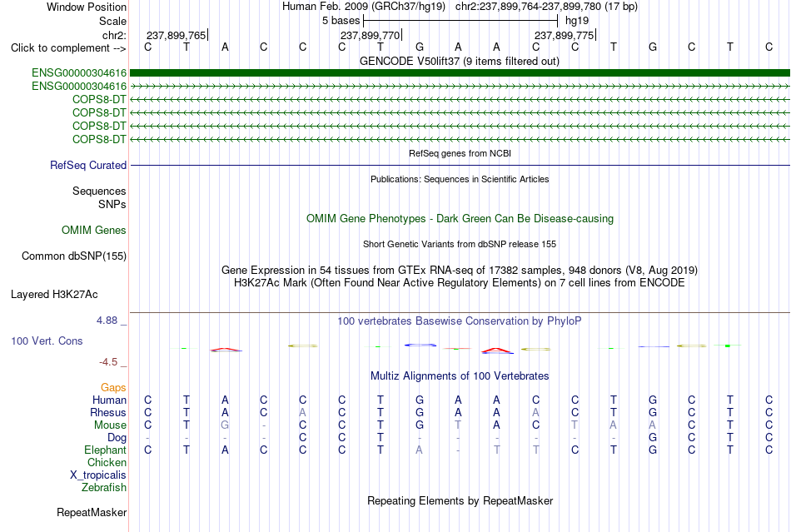Click the faded A in the Elephant row

[x=419, y=450]
